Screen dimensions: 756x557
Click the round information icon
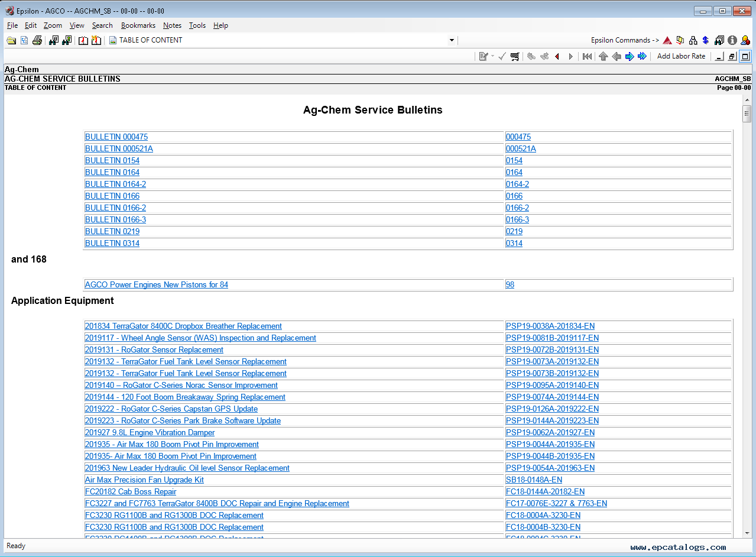pyautogui.click(x=732, y=40)
